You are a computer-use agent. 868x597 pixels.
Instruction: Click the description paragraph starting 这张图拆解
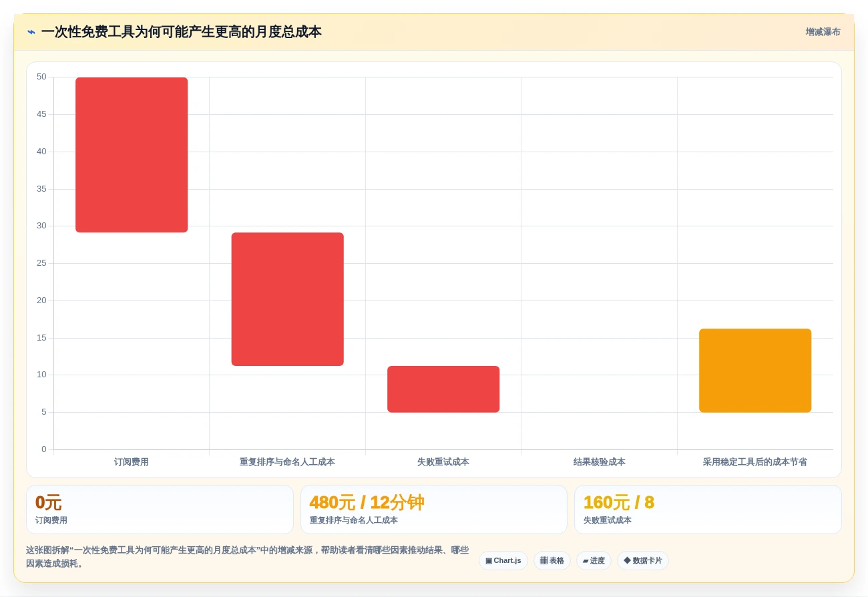(248, 557)
